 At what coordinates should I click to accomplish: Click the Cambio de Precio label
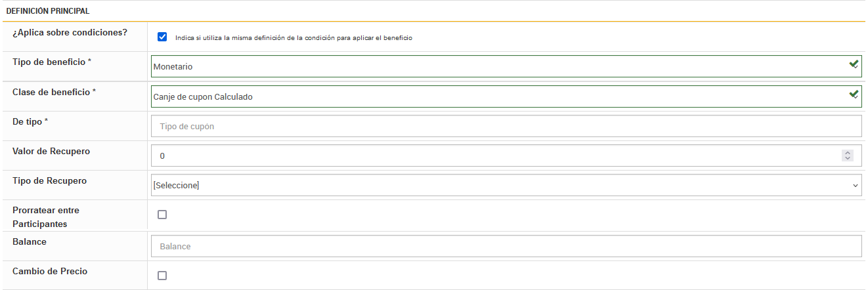[50, 271]
